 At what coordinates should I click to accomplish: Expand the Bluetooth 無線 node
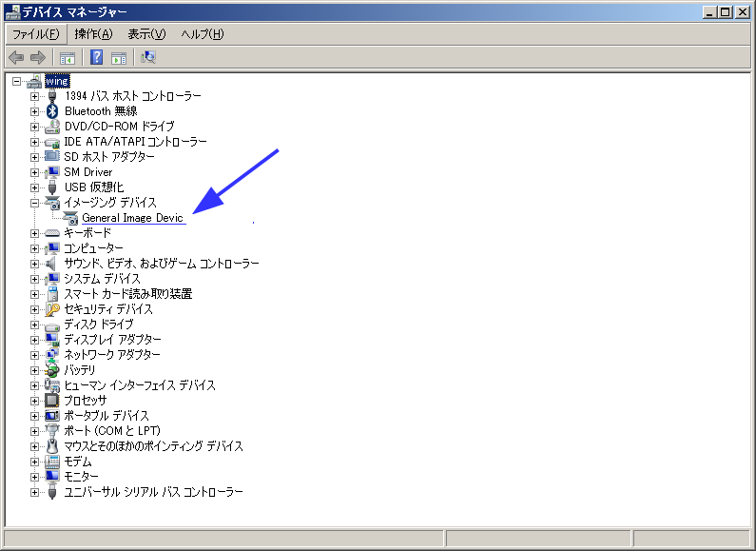tap(34, 112)
